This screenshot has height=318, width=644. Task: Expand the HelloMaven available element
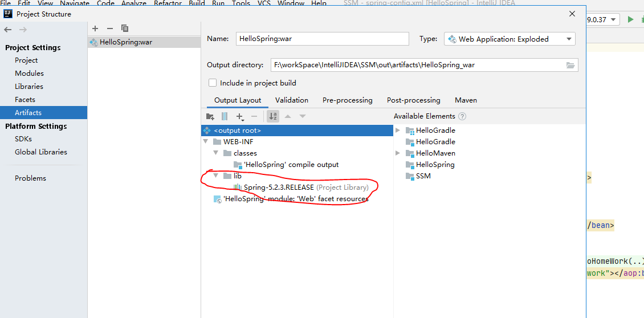[398, 153]
